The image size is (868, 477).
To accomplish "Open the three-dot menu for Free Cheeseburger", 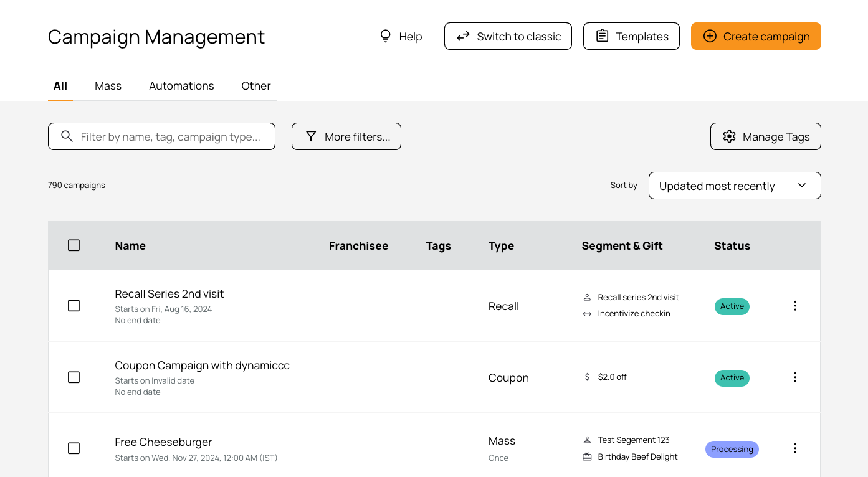I will click(795, 448).
